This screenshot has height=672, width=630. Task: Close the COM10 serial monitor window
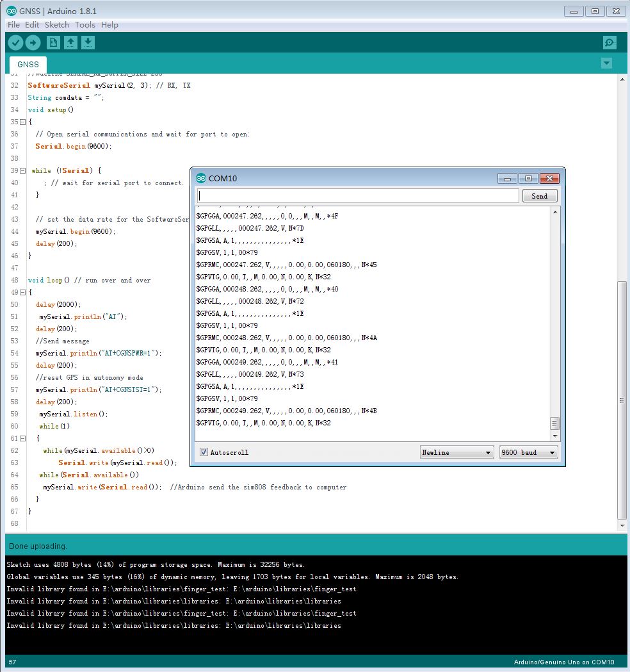click(549, 178)
